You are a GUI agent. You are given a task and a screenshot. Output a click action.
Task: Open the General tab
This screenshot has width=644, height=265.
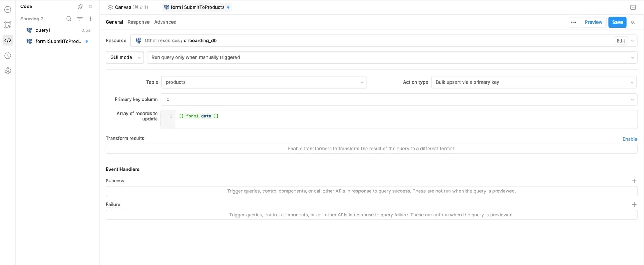click(114, 22)
